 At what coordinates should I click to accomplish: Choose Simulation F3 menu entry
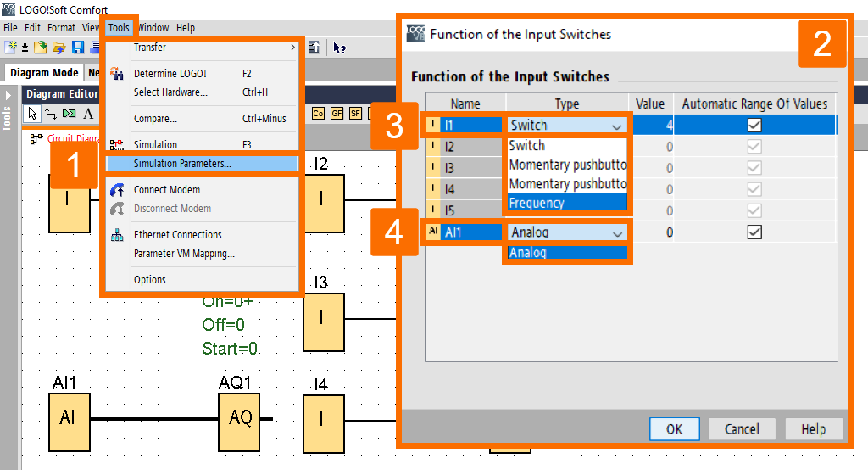coord(202,144)
